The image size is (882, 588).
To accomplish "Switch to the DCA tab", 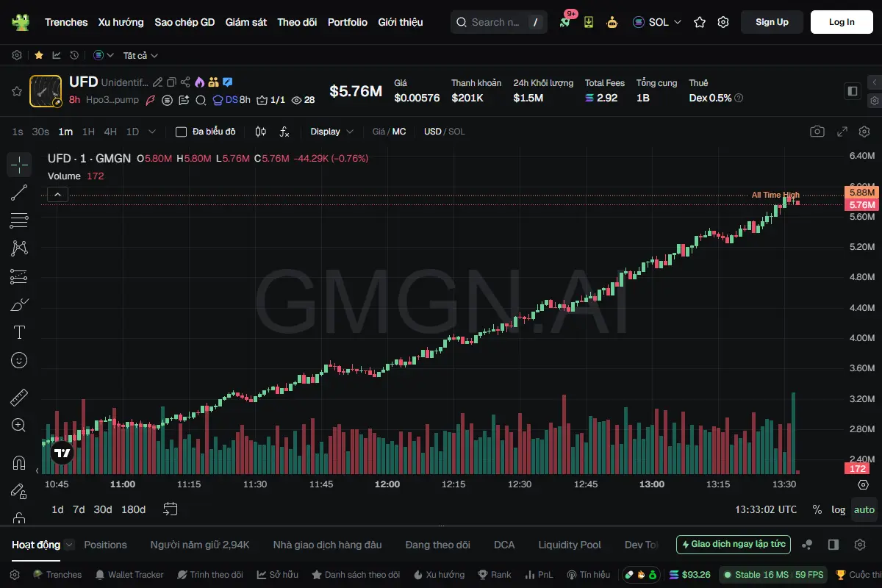I will coord(504,545).
